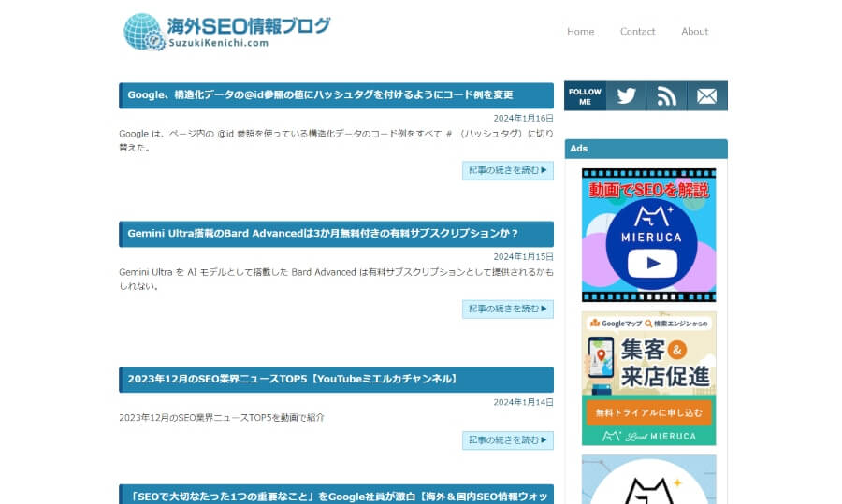
Task: Click the date 2024年1月16日
Action: (x=523, y=118)
